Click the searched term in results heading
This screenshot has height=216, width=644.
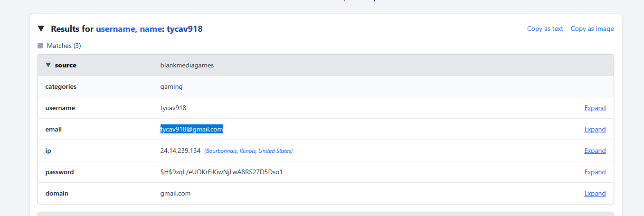coord(184,29)
